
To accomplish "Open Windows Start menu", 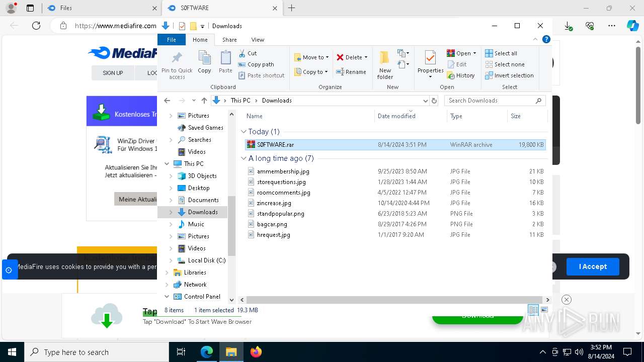I will pyautogui.click(x=12, y=352).
